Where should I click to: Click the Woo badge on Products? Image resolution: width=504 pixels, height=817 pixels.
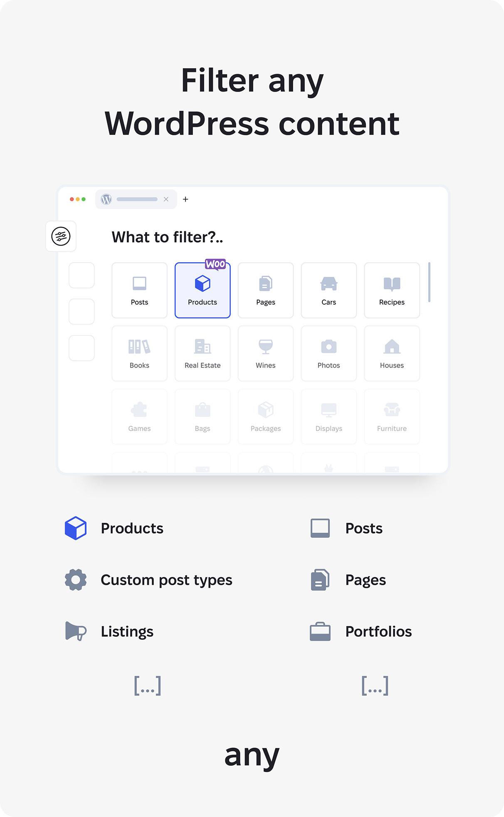(x=215, y=264)
